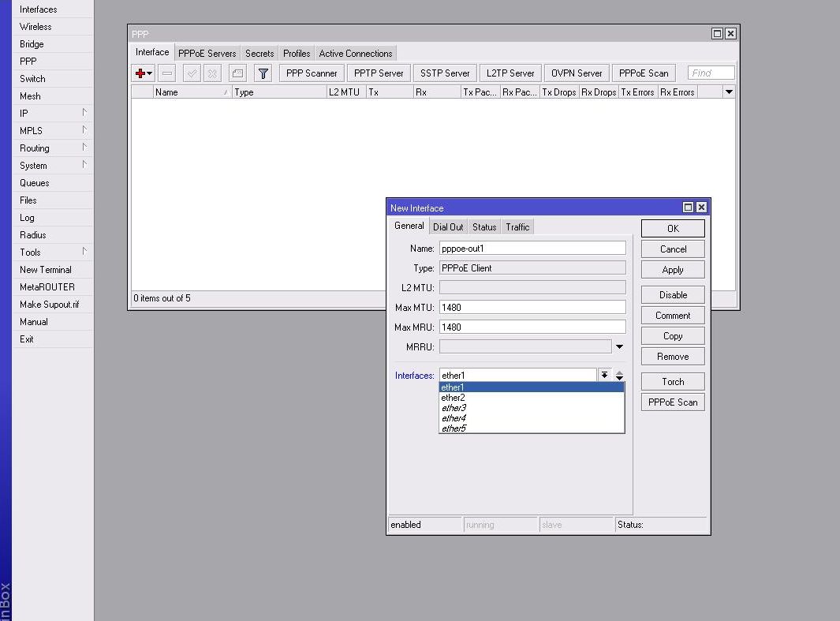Click PPPoE Scan in PPP window toolbar
Screen dimensions: 840x621
click(644, 73)
